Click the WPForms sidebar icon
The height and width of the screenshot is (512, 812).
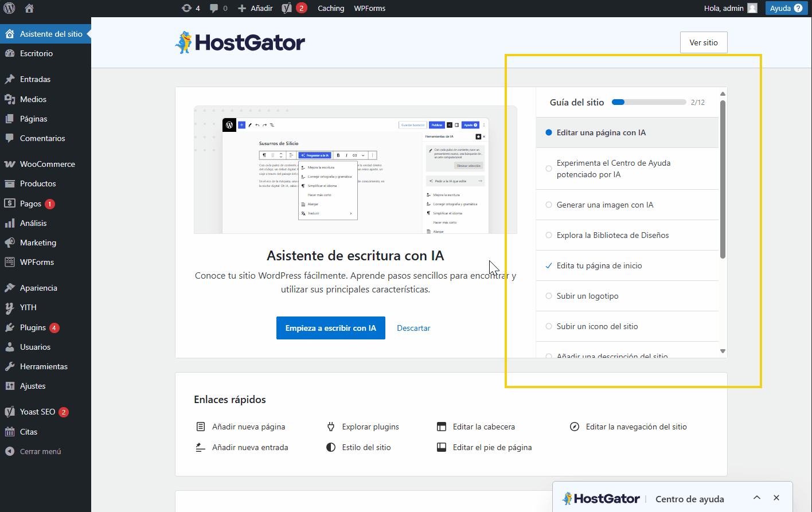[x=10, y=262]
